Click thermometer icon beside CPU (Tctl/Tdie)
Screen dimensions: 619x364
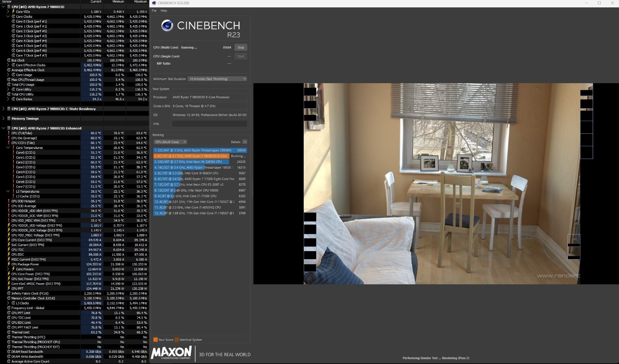point(9,133)
